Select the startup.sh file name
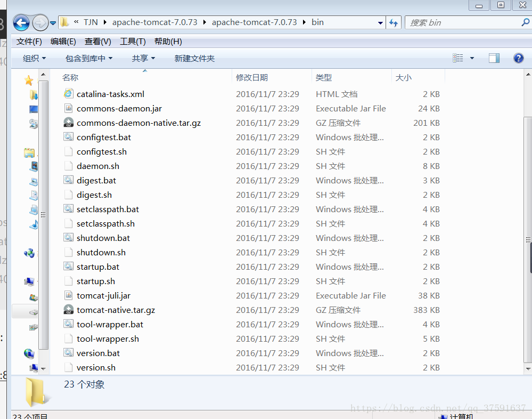The width and height of the screenshot is (532, 419). coord(96,281)
